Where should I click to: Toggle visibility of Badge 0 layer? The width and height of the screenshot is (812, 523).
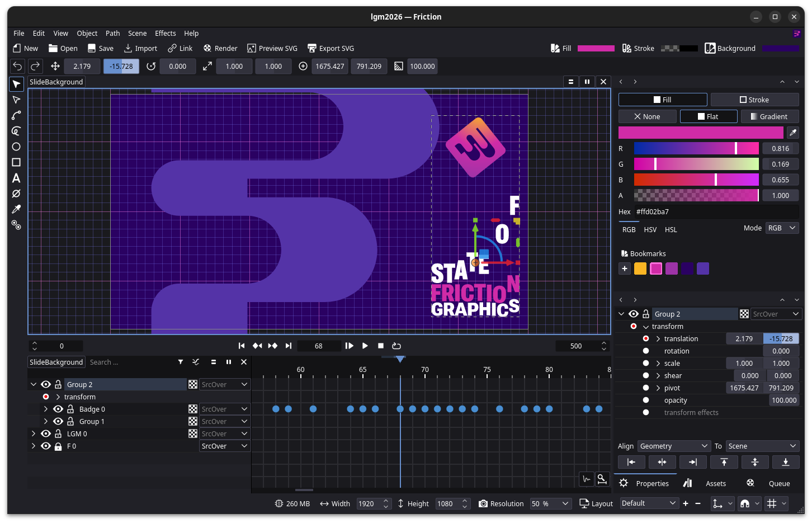click(58, 409)
